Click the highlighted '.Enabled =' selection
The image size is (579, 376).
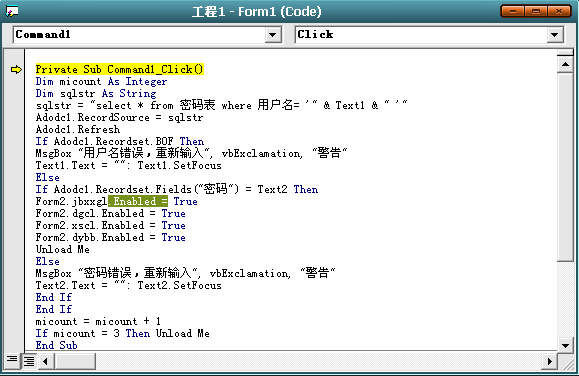point(138,201)
